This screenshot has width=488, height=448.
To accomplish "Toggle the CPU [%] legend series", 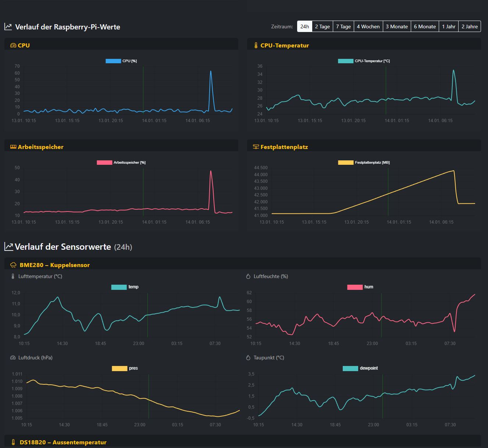I will [121, 61].
